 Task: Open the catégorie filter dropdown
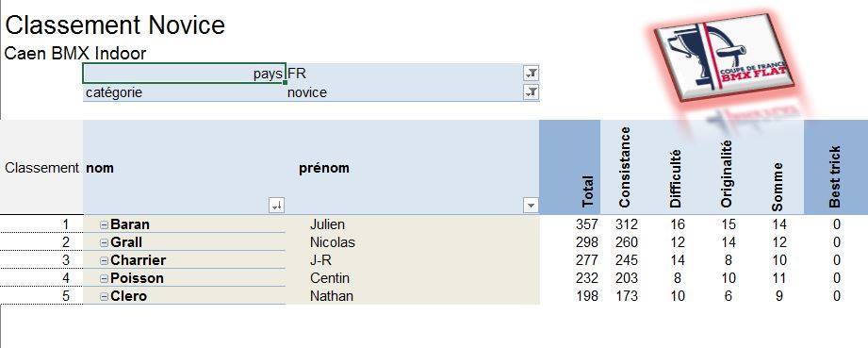[531, 92]
